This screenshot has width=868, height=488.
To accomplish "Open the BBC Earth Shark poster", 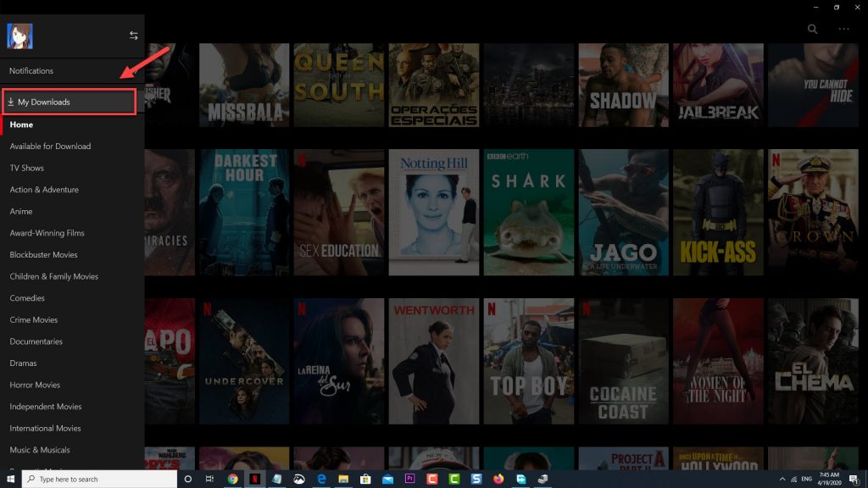I will pyautogui.click(x=529, y=212).
